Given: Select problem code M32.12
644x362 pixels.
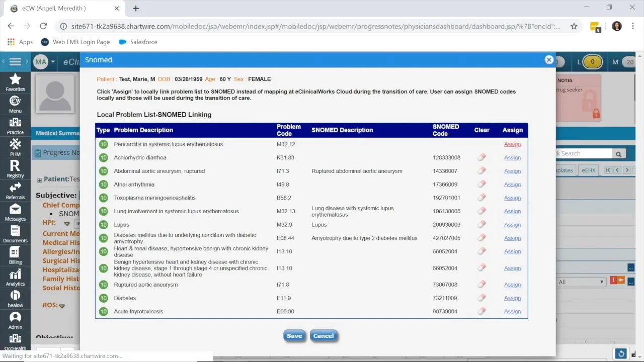Looking at the screenshot, I should pyautogui.click(x=286, y=144).
